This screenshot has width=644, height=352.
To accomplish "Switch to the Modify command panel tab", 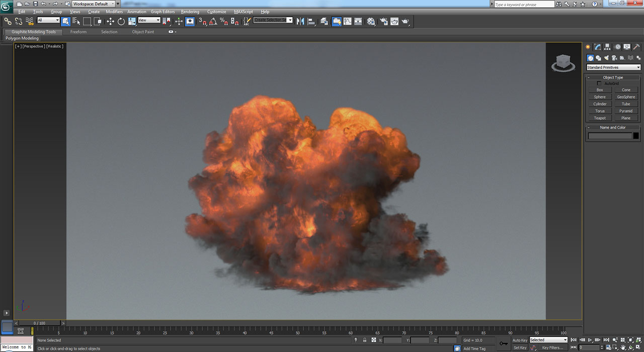I will [597, 47].
